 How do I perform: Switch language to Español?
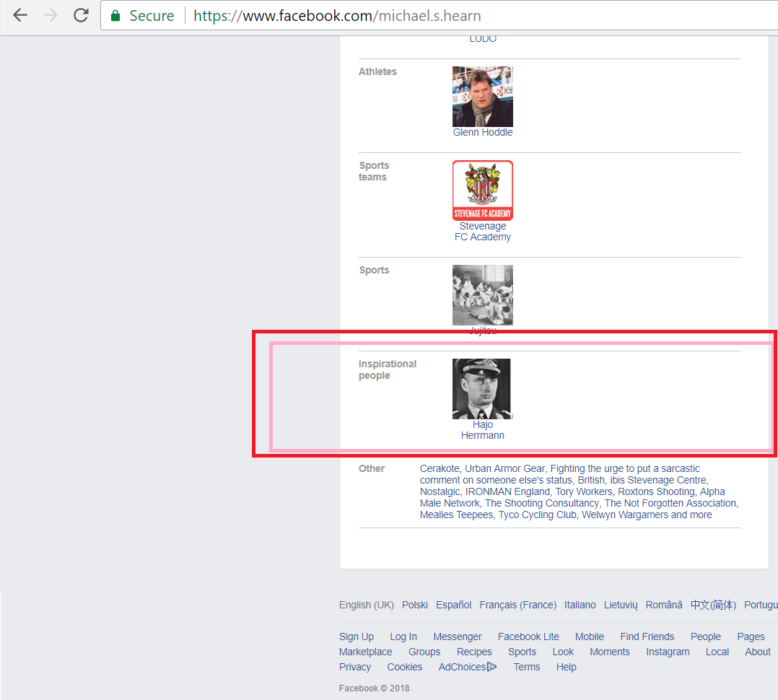[x=453, y=605]
